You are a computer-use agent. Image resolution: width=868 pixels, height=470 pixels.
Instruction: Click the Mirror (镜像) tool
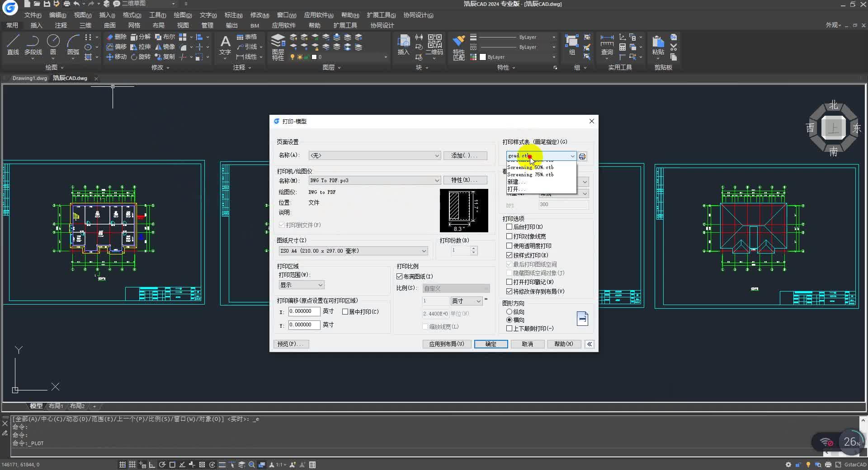coord(165,47)
